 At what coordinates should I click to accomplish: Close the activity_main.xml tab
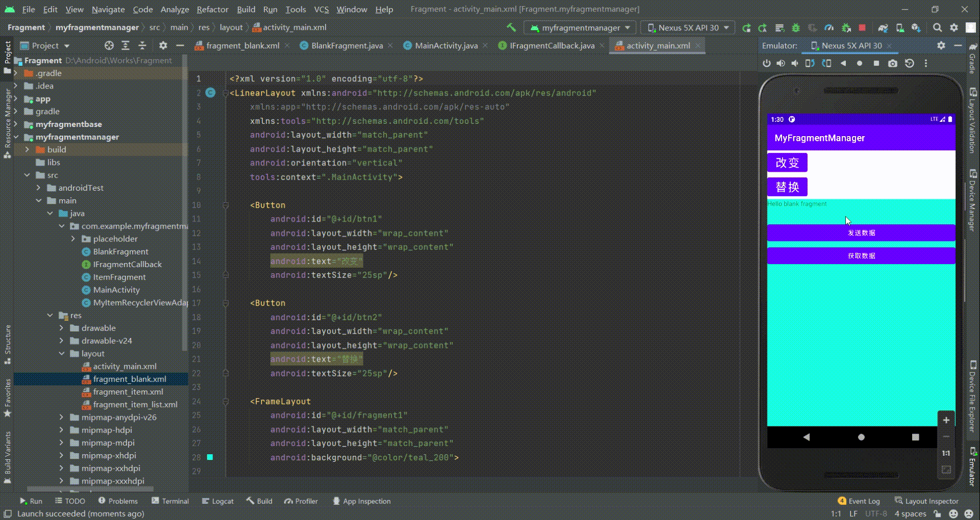point(698,46)
